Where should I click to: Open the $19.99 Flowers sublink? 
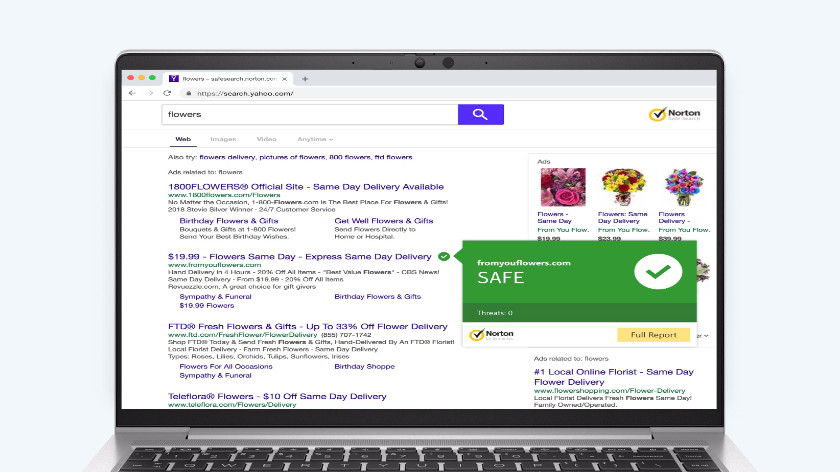pyautogui.click(x=207, y=305)
